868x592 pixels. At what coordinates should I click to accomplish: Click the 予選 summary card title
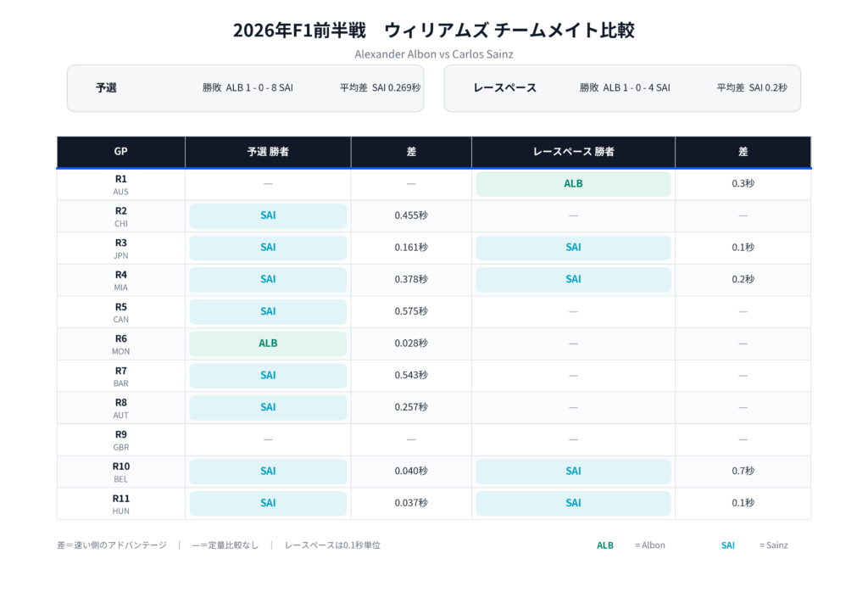(x=106, y=88)
